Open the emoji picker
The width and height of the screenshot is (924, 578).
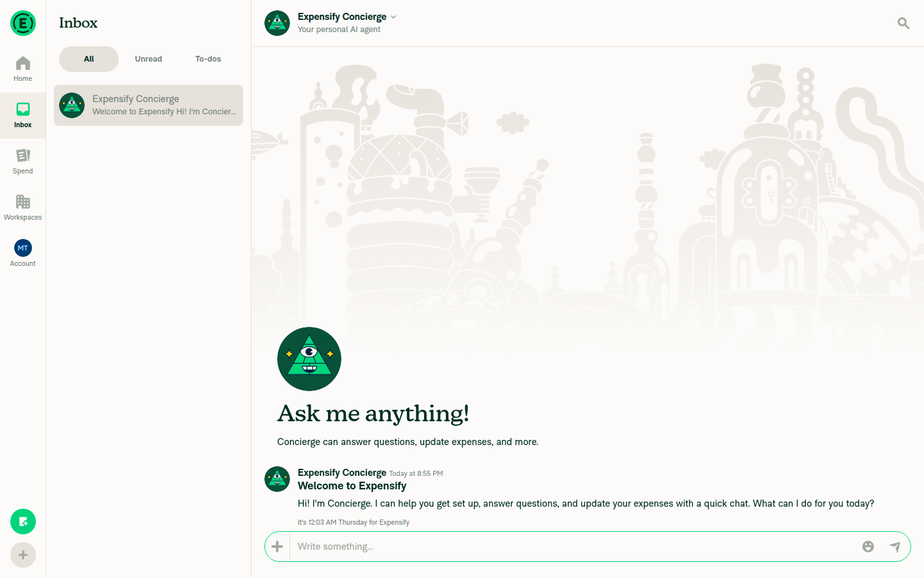pos(868,547)
